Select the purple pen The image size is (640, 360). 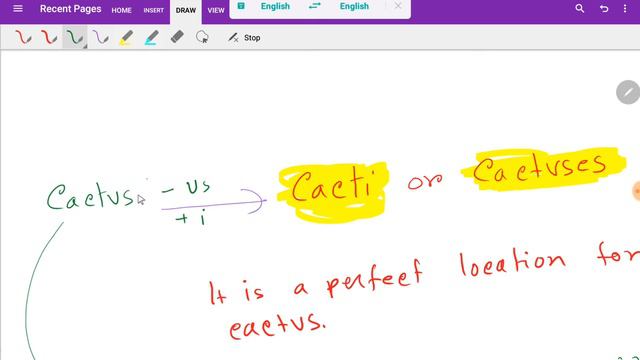(100, 37)
